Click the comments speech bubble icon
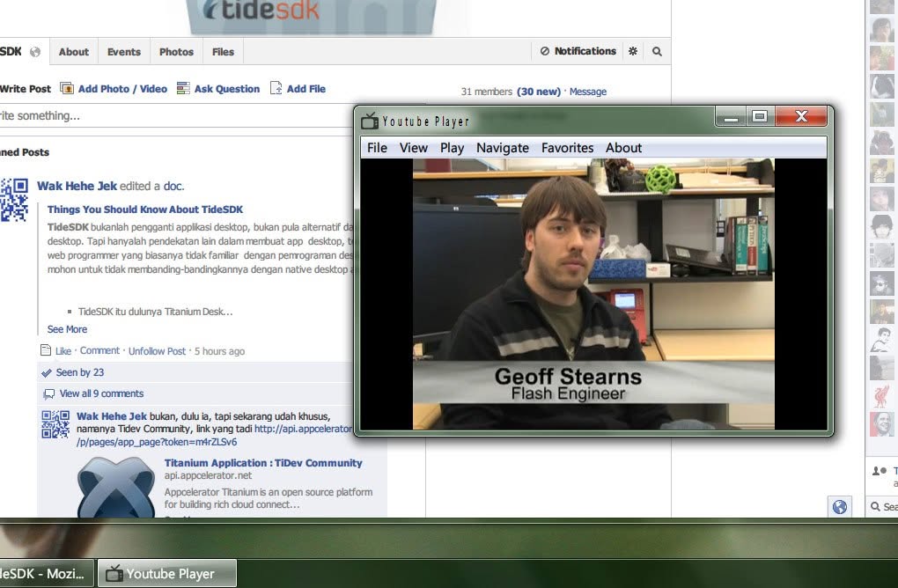This screenshot has height=588, width=898. 48,394
